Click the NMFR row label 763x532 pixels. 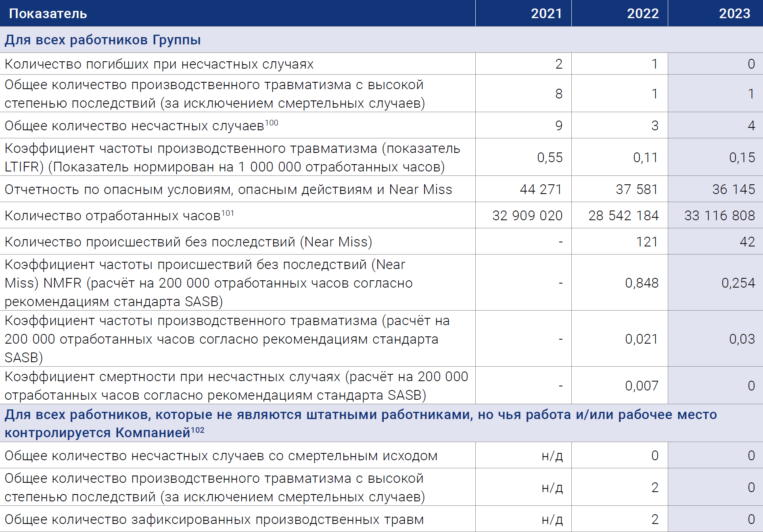(x=209, y=283)
